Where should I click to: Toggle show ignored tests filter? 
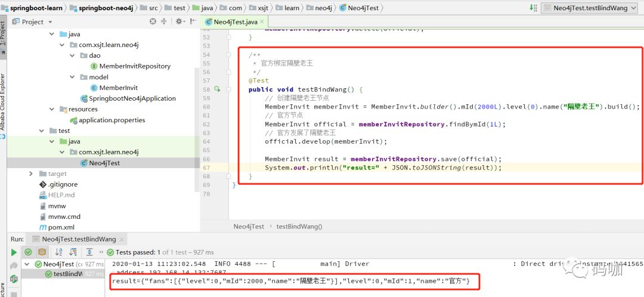click(x=42, y=252)
